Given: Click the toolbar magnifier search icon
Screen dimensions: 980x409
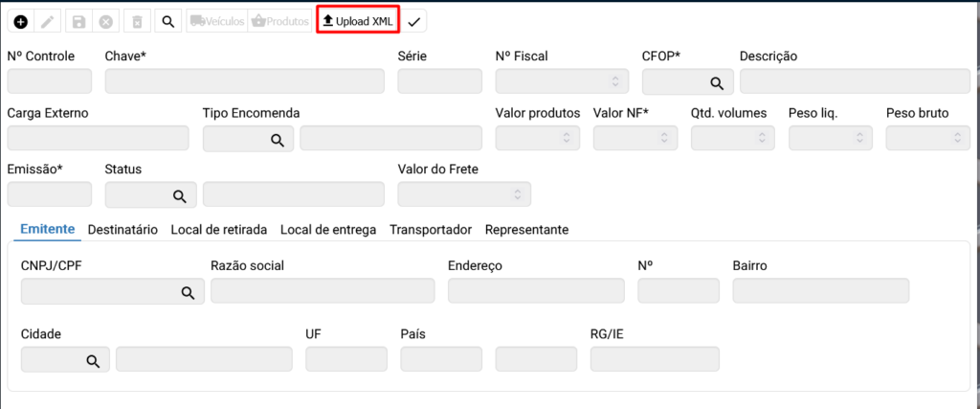Looking at the screenshot, I should click(x=167, y=21).
